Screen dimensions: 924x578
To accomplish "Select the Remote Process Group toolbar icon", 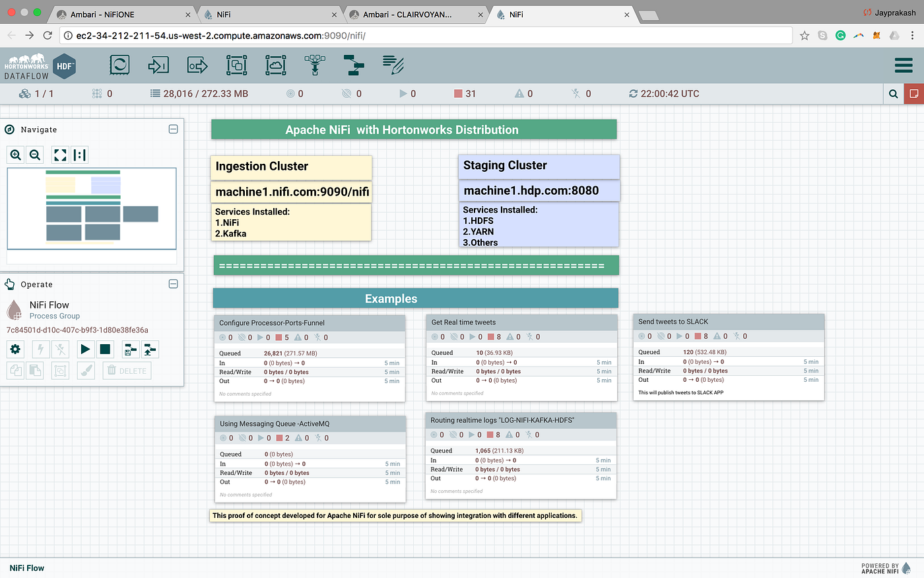I will pos(276,65).
